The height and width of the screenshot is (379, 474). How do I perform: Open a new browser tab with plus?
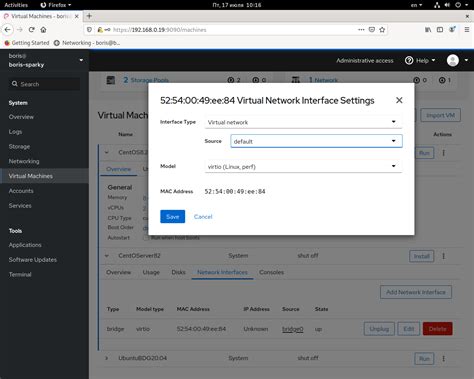(x=89, y=16)
